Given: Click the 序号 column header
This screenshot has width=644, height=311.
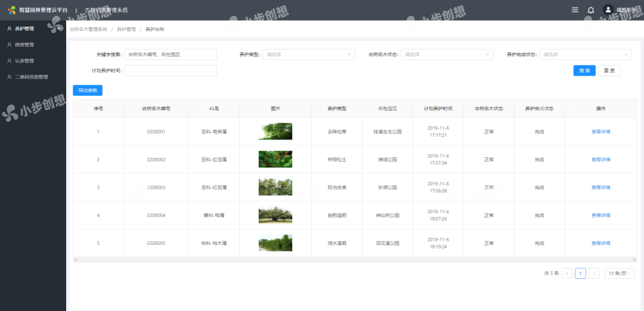Looking at the screenshot, I should pos(98,108).
